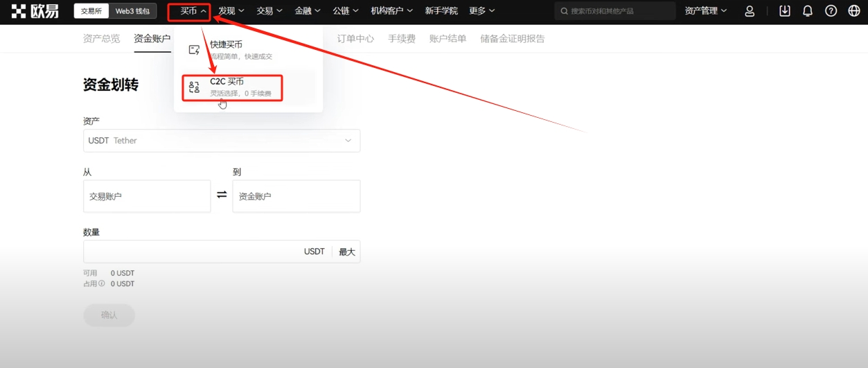Show the 占用 info tooltip icon
This screenshot has height=368, width=868.
click(x=102, y=283)
